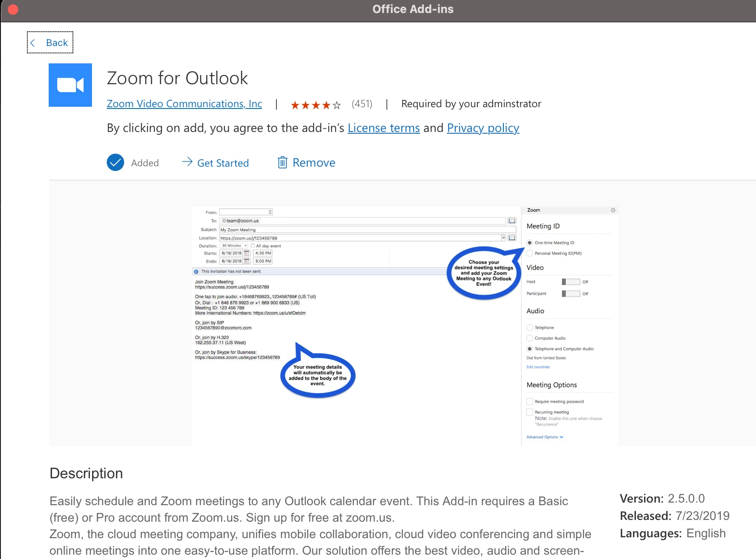The image size is (756, 559).
Task: Open the Privacy policy link
Action: [483, 128]
